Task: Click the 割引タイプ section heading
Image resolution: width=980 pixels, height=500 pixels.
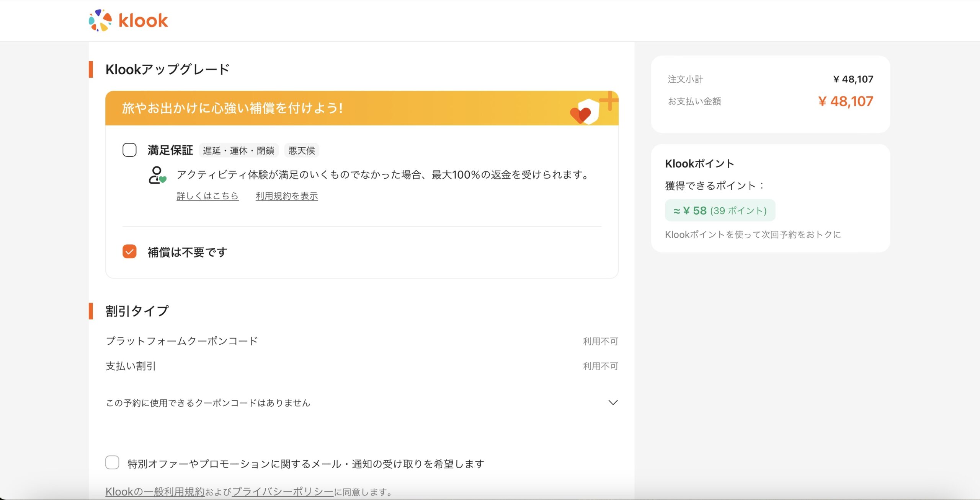Action: (137, 311)
